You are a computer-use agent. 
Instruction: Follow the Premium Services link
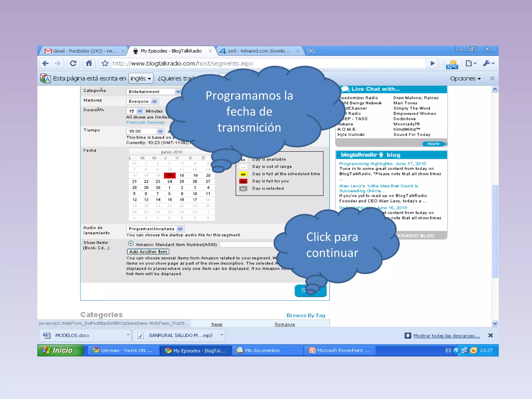tap(145, 122)
